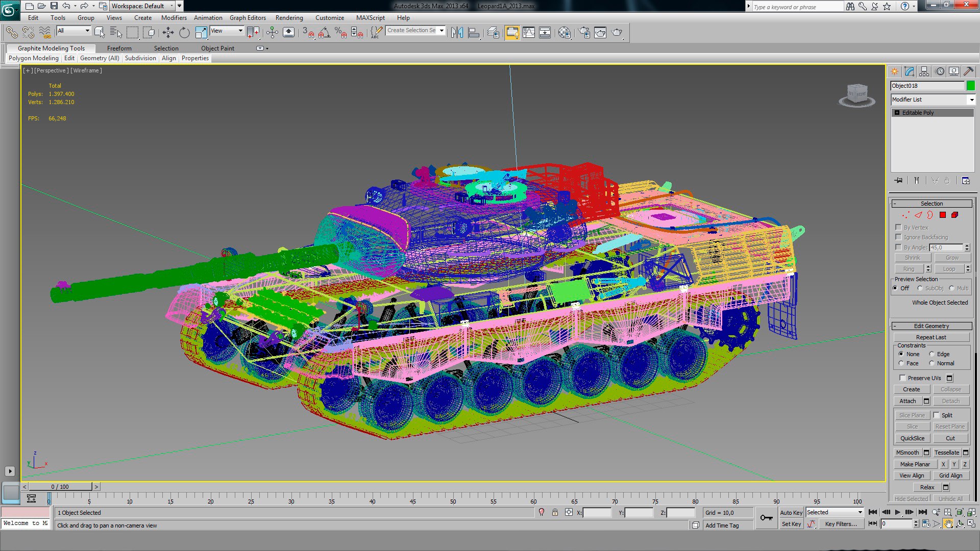The height and width of the screenshot is (551, 980).
Task: Switch to the Hierarchy panel tab
Action: pos(924,71)
